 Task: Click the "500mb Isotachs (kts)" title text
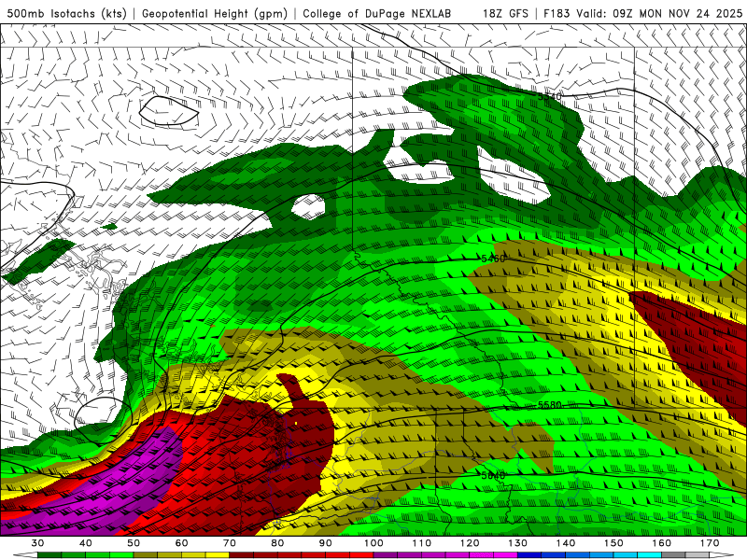tap(66, 13)
